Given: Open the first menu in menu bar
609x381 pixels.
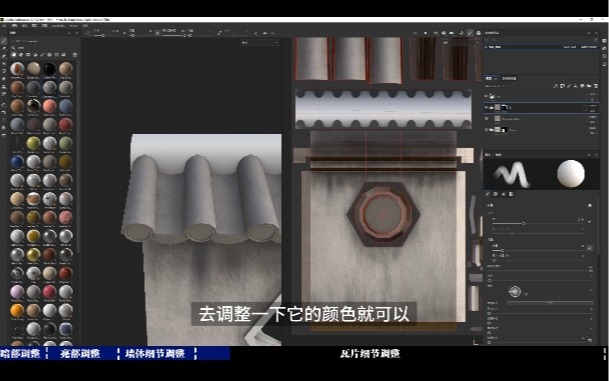Looking at the screenshot, I should click(5, 25).
